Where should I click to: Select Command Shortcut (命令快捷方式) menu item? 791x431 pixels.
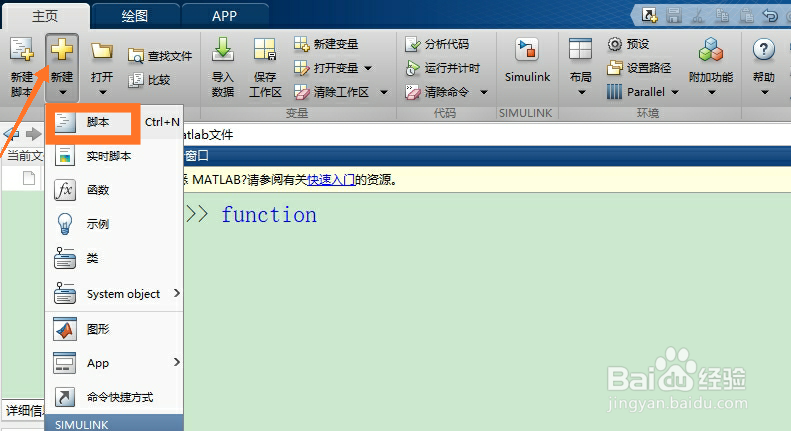(x=114, y=397)
